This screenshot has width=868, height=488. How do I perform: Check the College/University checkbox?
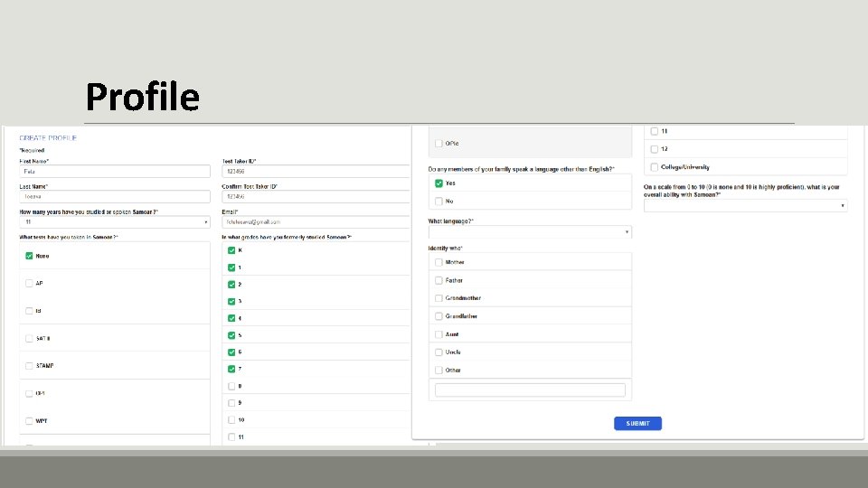coord(654,167)
